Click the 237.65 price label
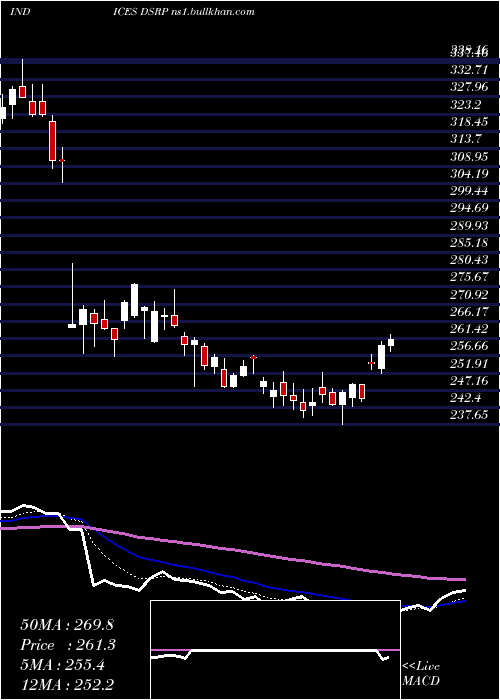The width and height of the screenshot is (500, 700). (470, 415)
